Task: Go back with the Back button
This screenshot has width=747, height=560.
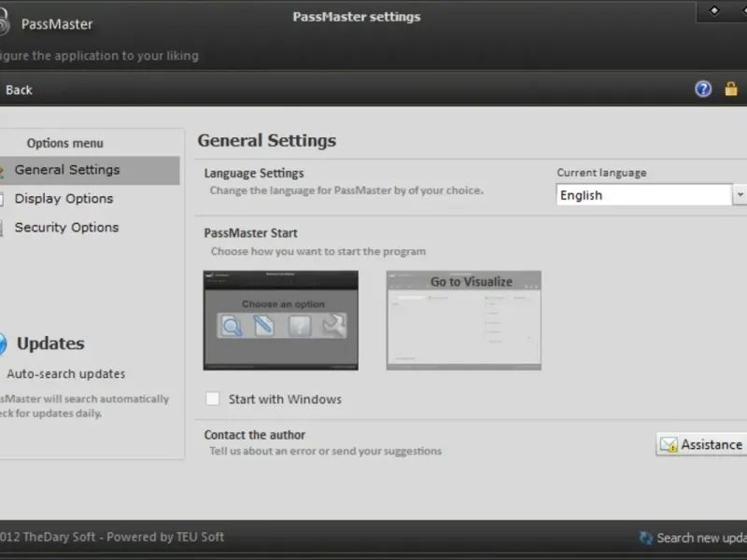Action: (x=19, y=90)
